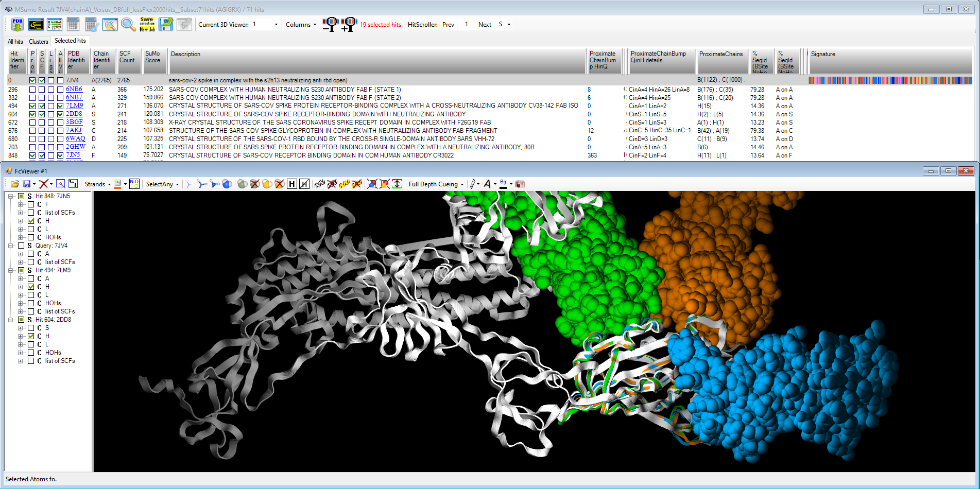Switch to the All hits tab
The width and height of the screenshot is (980, 489).
click(x=15, y=42)
